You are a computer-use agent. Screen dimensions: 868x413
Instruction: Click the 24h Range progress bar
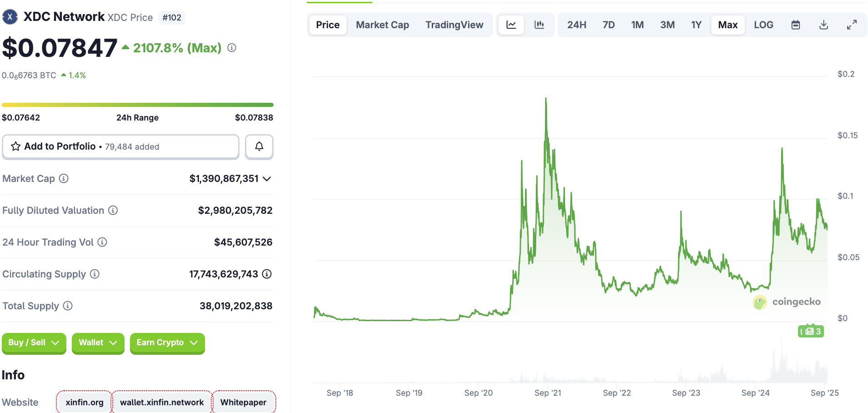[x=138, y=105]
